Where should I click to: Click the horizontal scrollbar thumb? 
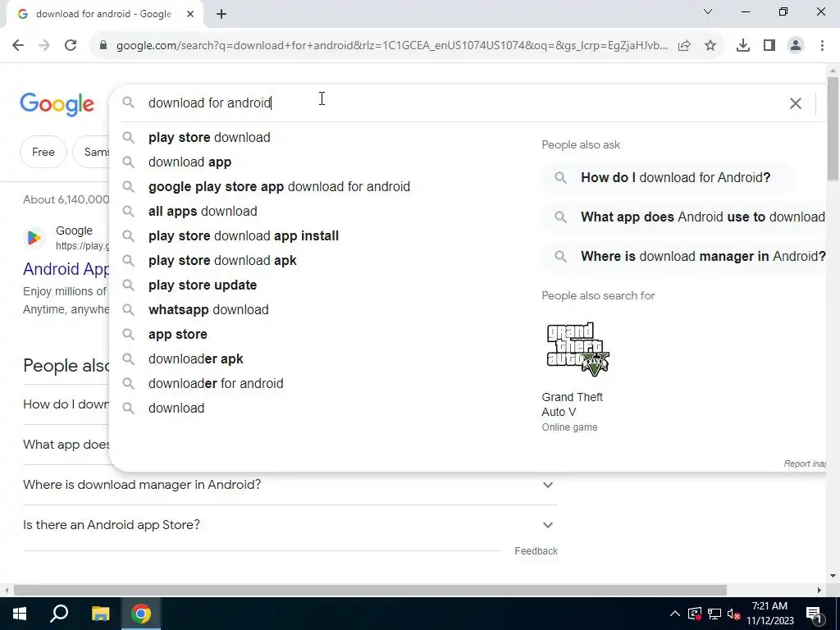click(x=370, y=591)
